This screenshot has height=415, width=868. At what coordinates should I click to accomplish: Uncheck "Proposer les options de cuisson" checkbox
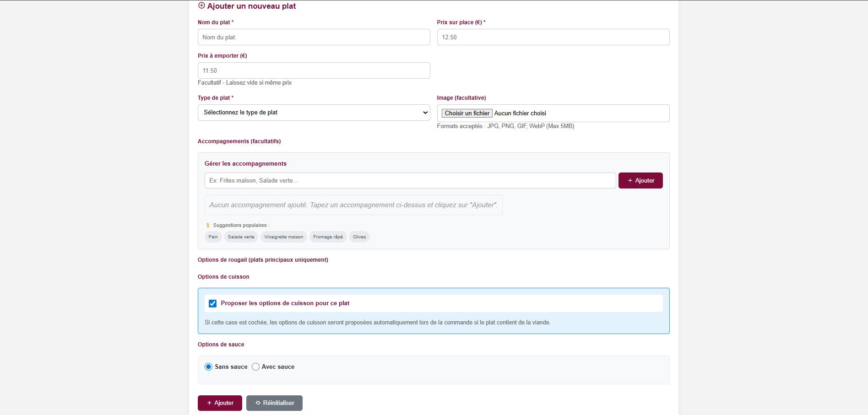[212, 303]
